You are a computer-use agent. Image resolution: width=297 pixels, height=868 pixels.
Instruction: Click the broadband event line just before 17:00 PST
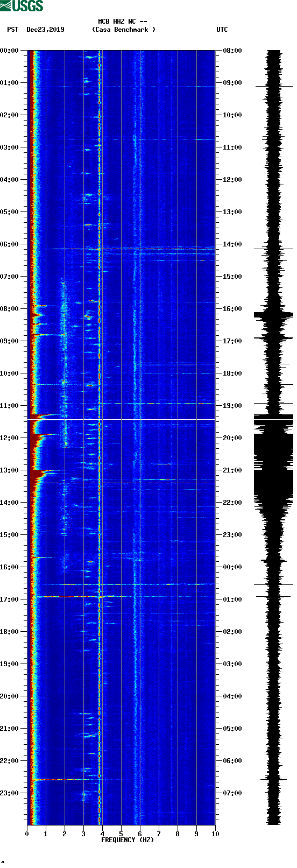[x=81, y=596]
